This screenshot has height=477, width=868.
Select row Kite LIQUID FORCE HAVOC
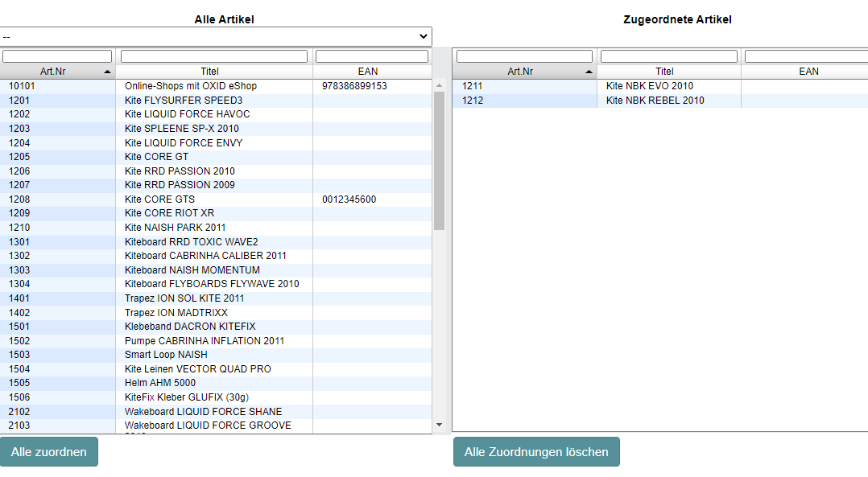point(216,114)
